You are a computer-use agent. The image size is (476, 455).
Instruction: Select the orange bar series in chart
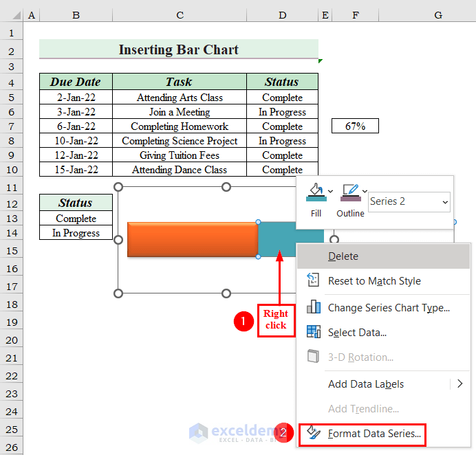(x=193, y=240)
